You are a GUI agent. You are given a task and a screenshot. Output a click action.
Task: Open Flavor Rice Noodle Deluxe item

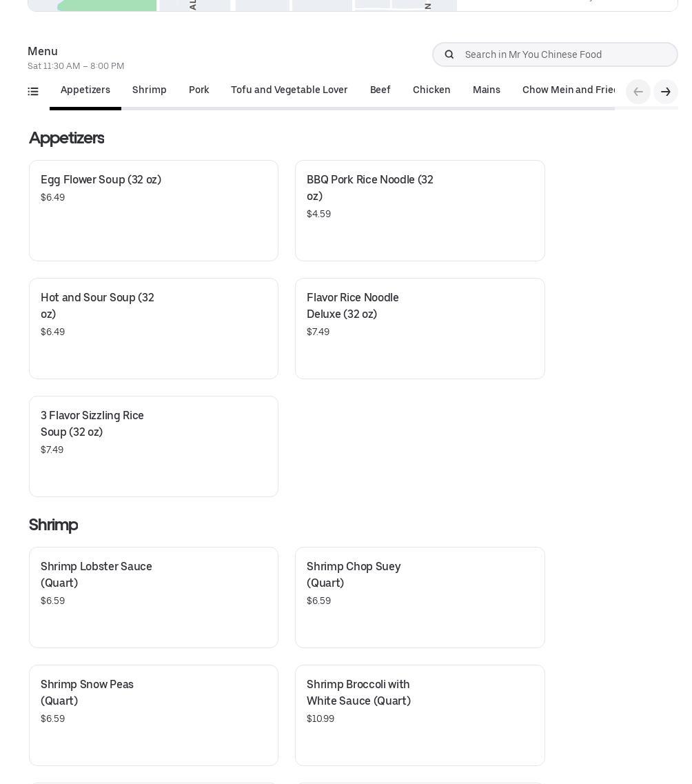[x=420, y=328]
